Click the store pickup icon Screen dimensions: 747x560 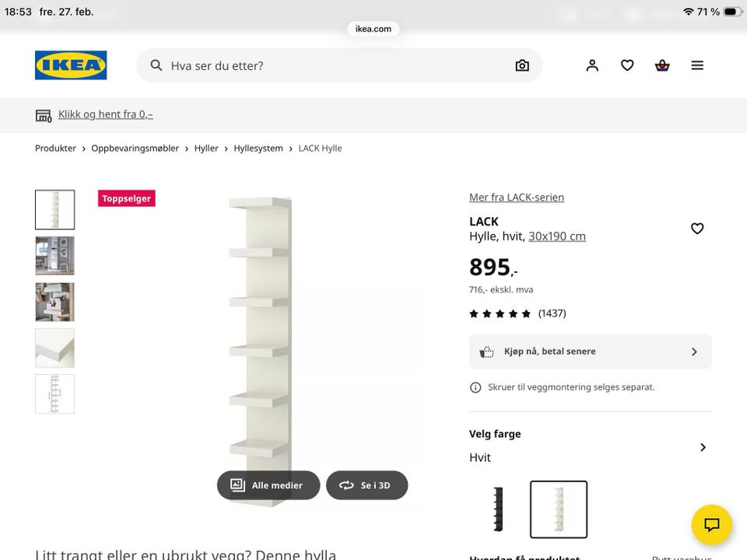(x=44, y=115)
